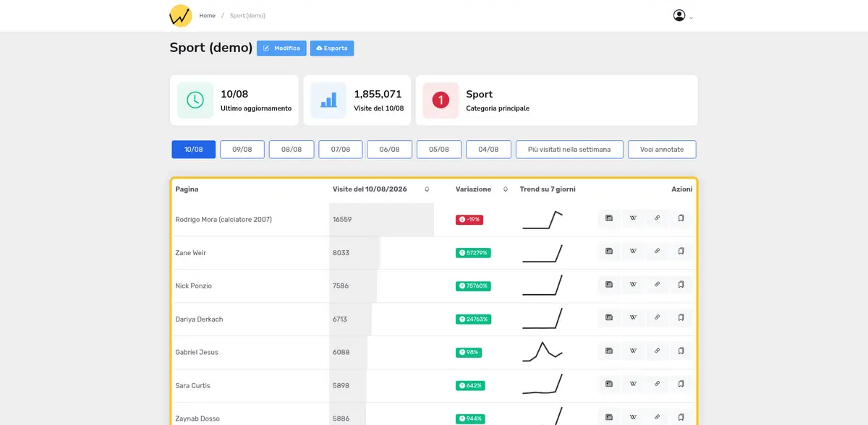Bookmark the Rodrigo Mora entry
868x425 pixels.
pyautogui.click(x=681, y=218)
